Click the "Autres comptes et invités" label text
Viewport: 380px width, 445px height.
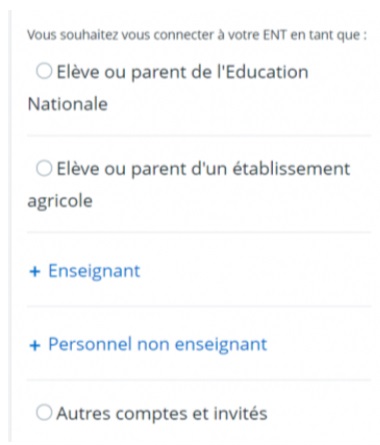(x=162, y=414)
